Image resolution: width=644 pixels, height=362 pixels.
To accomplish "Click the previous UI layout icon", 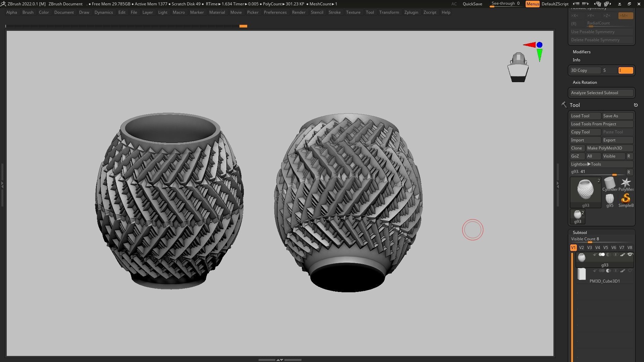I will [598, 4].
